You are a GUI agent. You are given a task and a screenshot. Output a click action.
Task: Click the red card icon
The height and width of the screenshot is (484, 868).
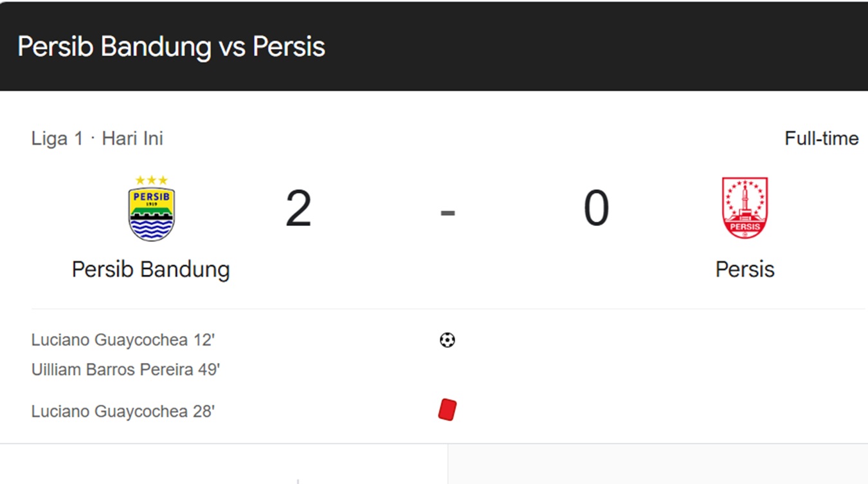[448, 410]
